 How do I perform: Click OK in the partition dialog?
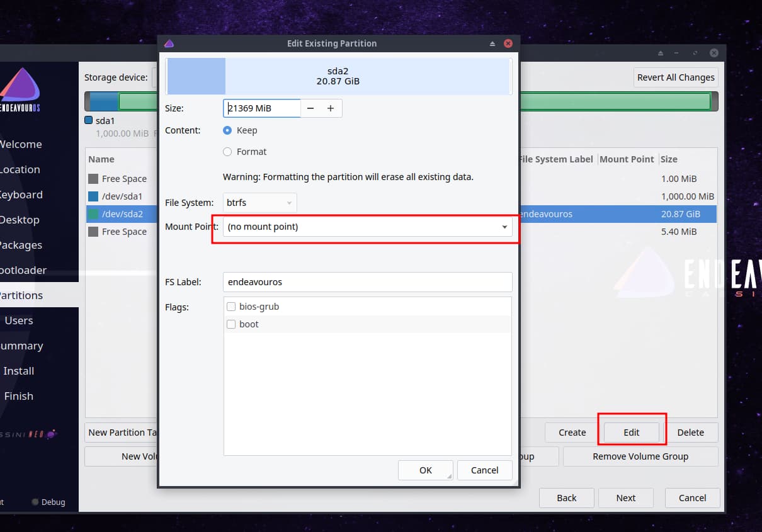click(426, 470)
